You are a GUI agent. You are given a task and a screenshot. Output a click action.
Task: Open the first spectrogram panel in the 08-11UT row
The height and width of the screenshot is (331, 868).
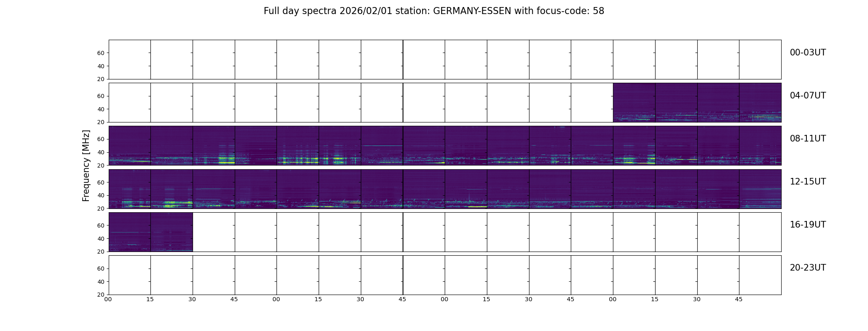pyautogui.click(x=129, y=146)
